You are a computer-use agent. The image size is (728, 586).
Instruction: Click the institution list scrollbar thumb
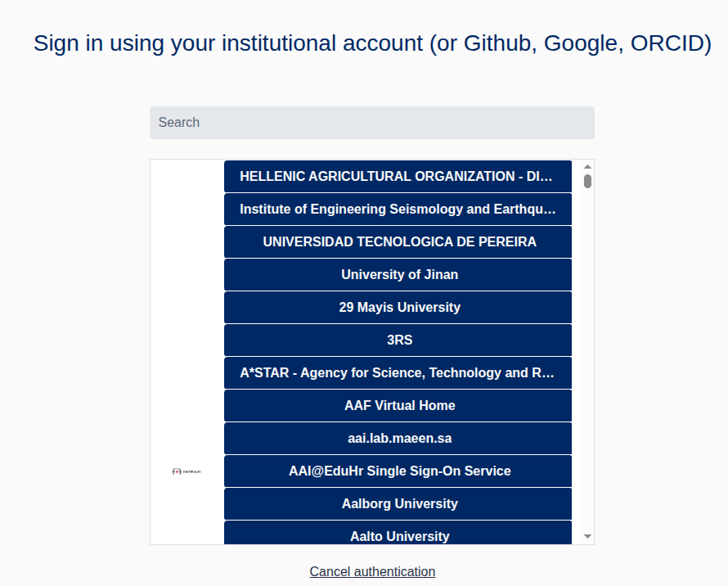click(587, 181)
